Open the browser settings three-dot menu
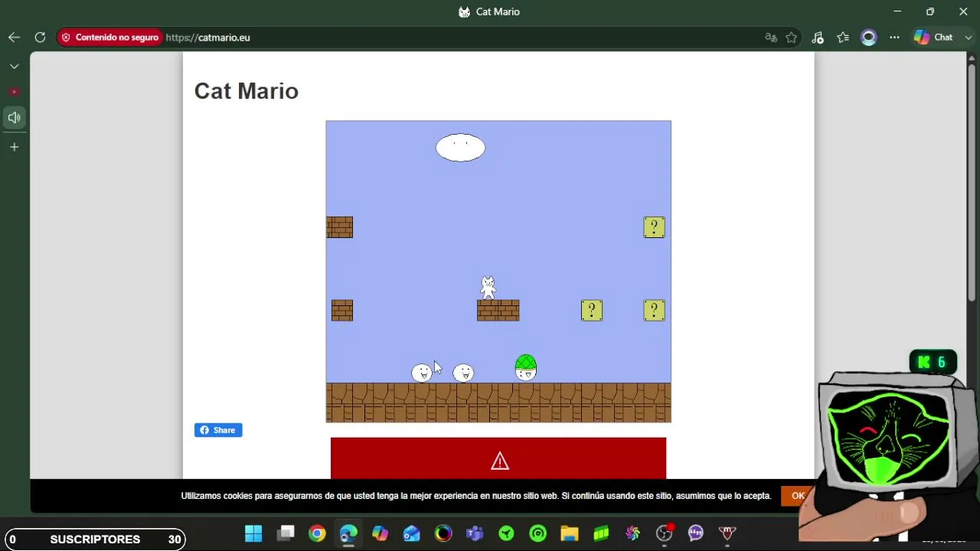The image size is (980, 551). (894, 37)
